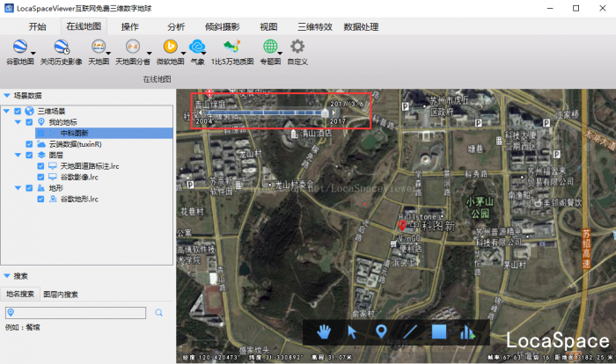Collapse the 场景数据 panel
This screenshot has height=364, width=616.
(7, 96)
